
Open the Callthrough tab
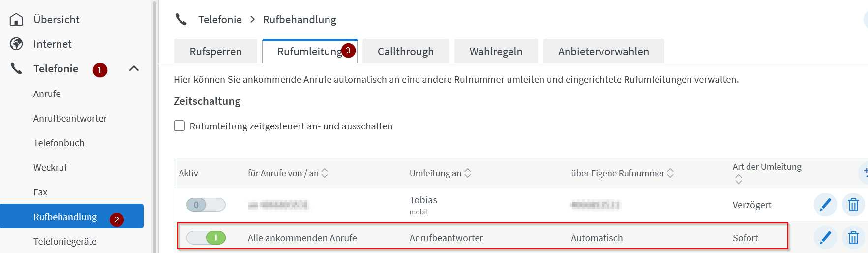pos(406,51)
